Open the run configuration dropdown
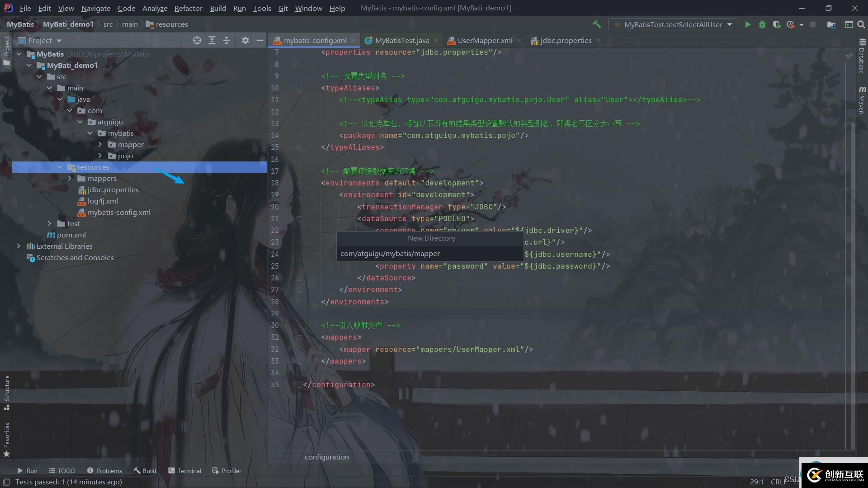868x488 pixels. 673,24
